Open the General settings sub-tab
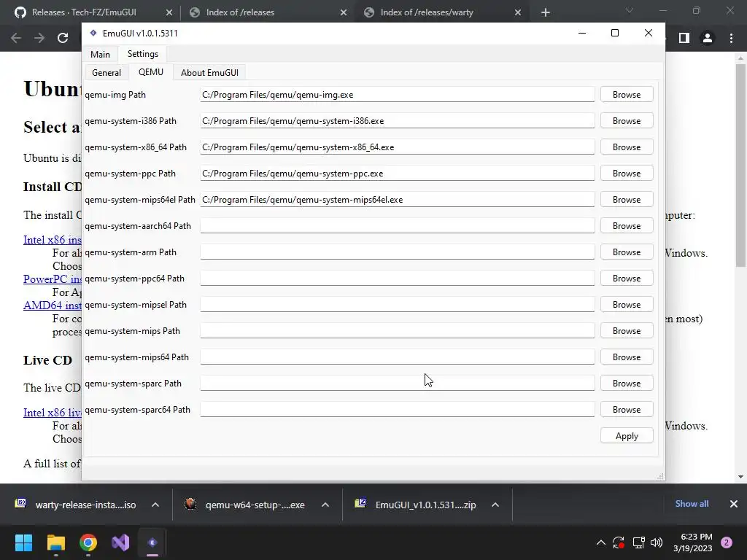The height and width of the screenshot is (560, 747). [x=107, y=72]
